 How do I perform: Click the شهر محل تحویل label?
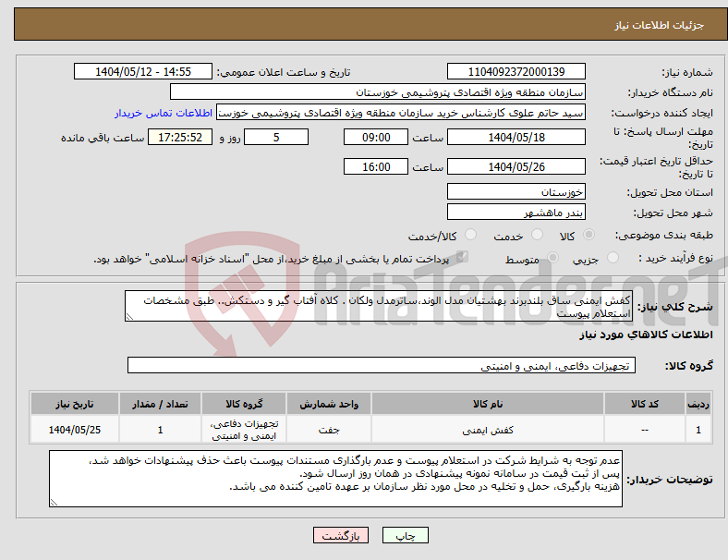(x=673, y=213)
